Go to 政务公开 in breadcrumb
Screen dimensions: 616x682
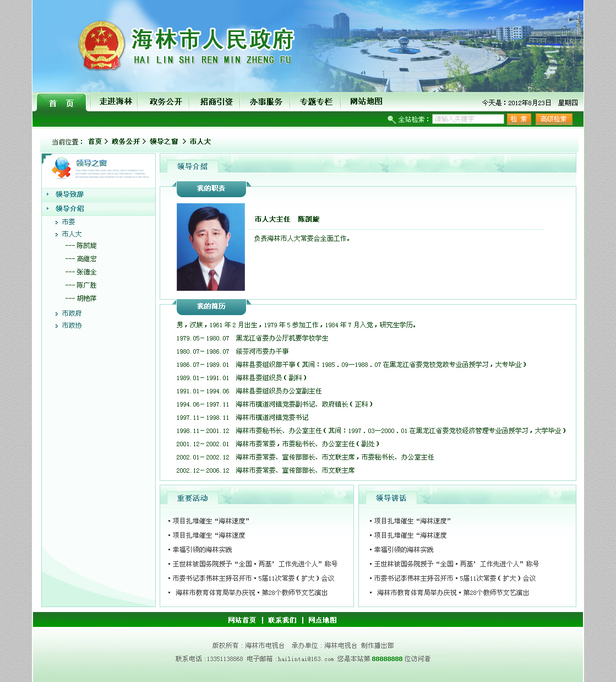tap(126, 142)
